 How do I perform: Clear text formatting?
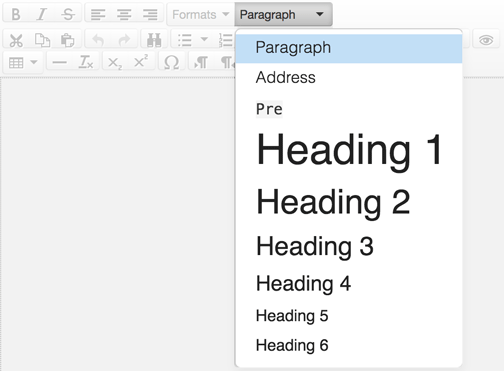[x=86, y=62]
